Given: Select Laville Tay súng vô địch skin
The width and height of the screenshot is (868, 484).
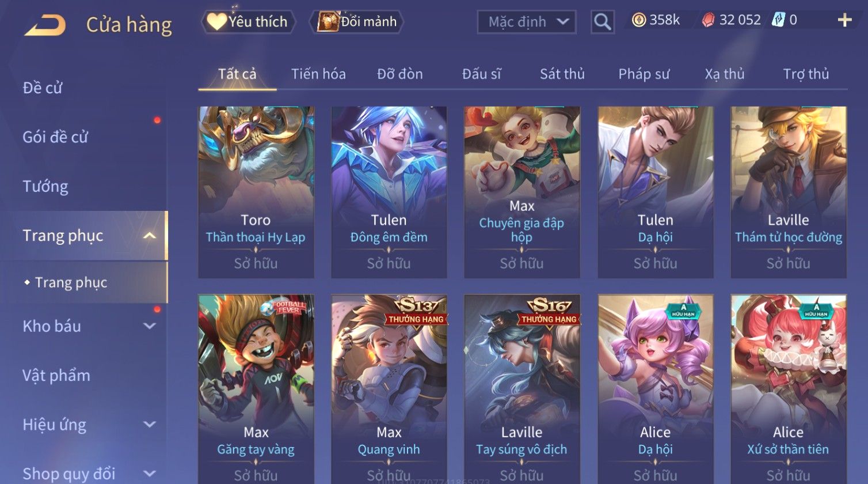Looking at the screenshot, I should [x=522, y=389].
